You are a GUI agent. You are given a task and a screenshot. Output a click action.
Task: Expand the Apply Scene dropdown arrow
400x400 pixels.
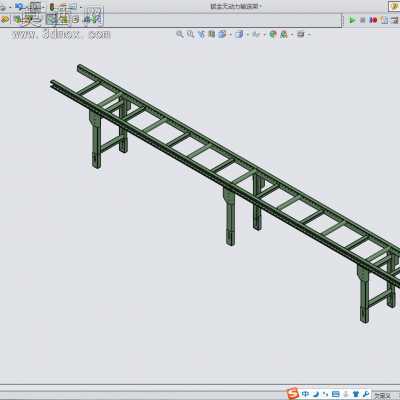click(292, 34)
